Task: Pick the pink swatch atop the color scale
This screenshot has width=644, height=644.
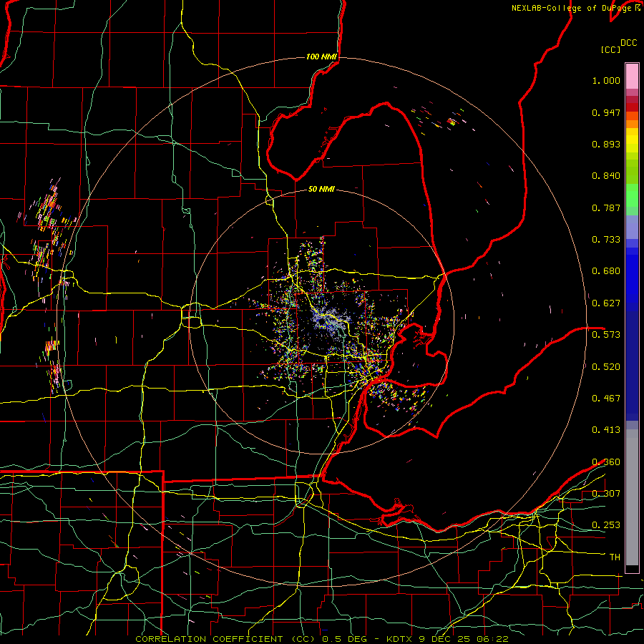Action: [632, 77]
